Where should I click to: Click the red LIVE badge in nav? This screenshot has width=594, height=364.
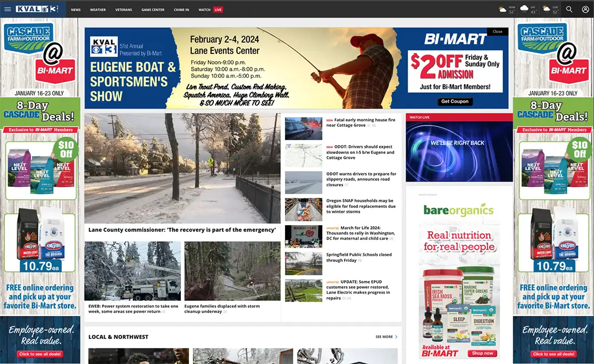coord(218,10)
